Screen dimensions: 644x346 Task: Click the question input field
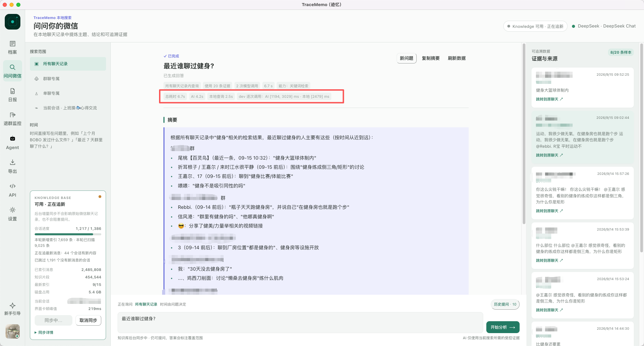click(300, 323)
